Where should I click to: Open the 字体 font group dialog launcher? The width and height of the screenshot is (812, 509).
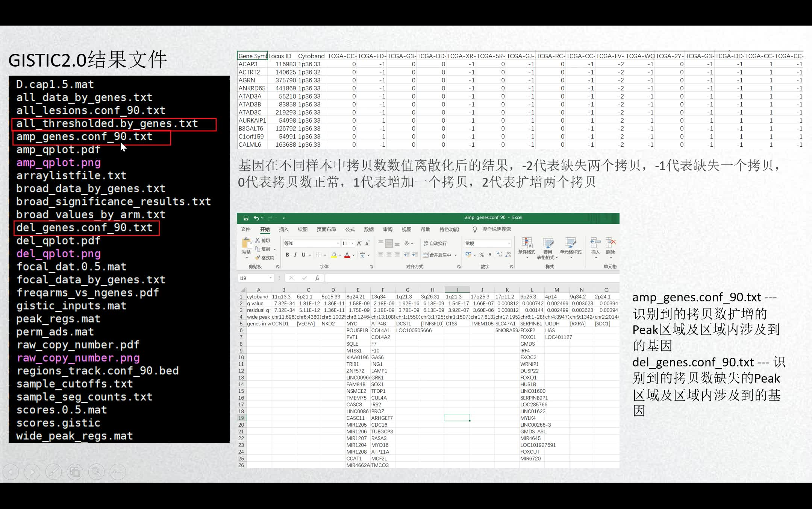(x=371, y=267)
